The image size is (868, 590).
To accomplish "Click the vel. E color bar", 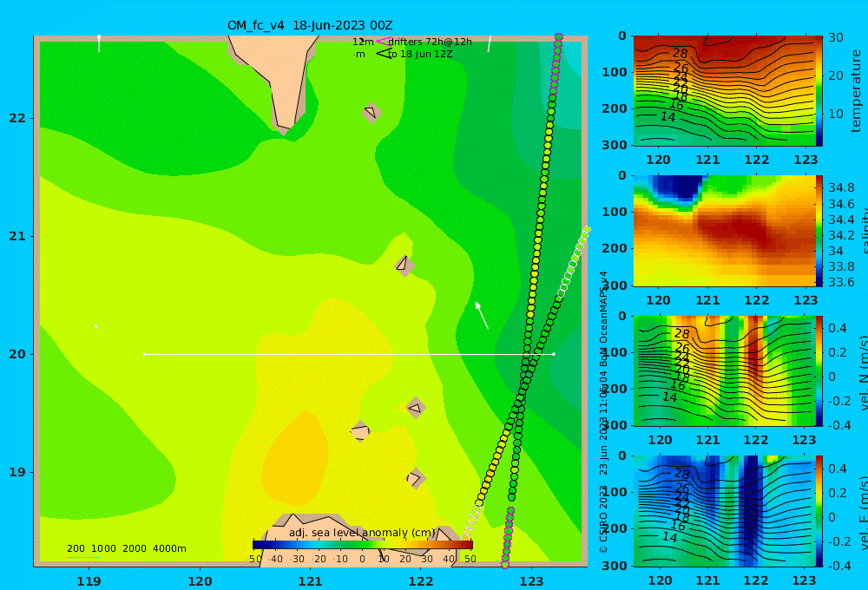I will [x=819, y=511].
